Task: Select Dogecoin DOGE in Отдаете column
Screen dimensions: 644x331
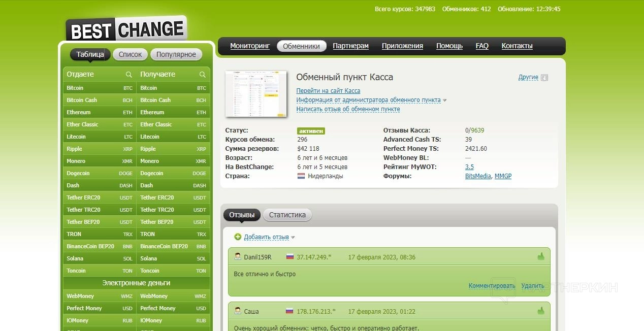Action: [100, 173]
